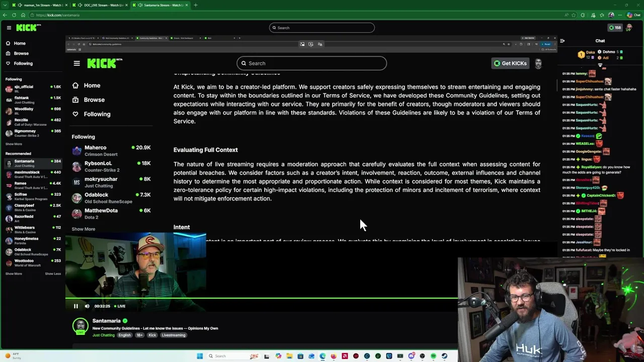The image size is (644, 362).
Task: Click the browser address bar URL
Action: (57, 15)
